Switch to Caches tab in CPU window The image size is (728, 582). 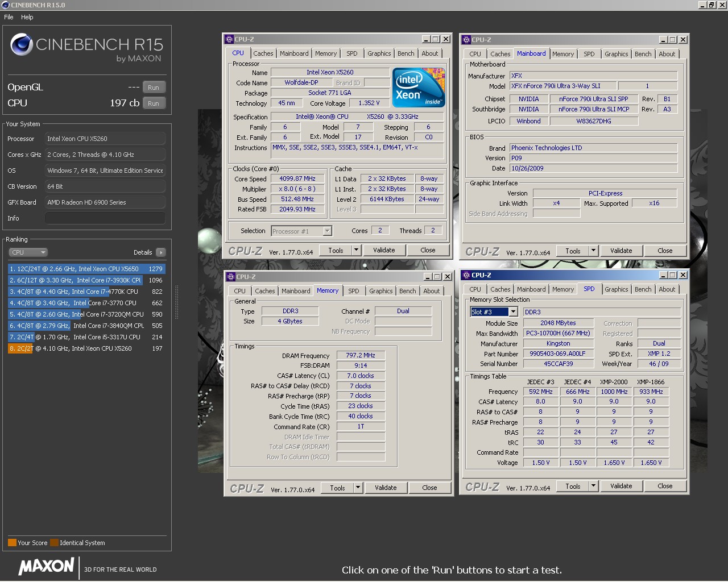click(x=263, y=53)
